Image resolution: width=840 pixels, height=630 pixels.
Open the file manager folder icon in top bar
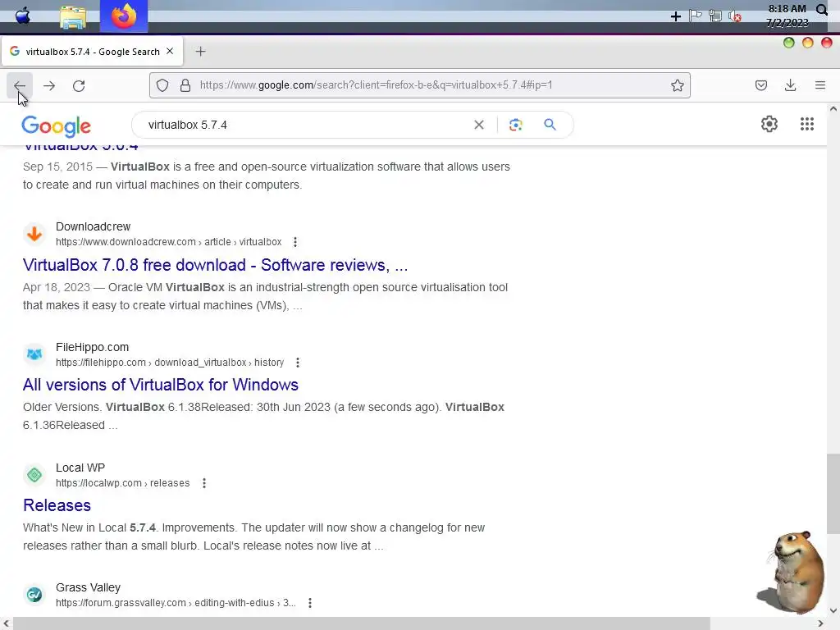pos(73,16)
